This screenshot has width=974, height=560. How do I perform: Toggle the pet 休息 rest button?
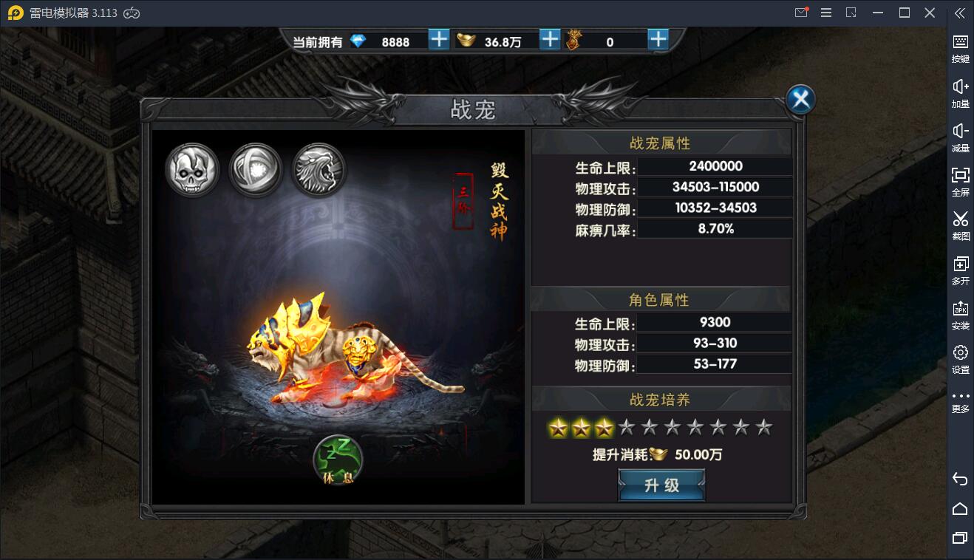point(338,460)
